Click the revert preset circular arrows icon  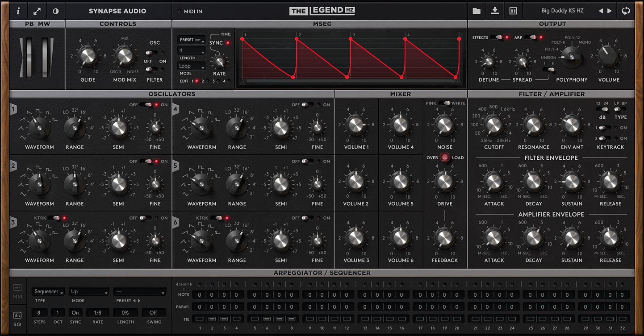click(x=626, y=11)
